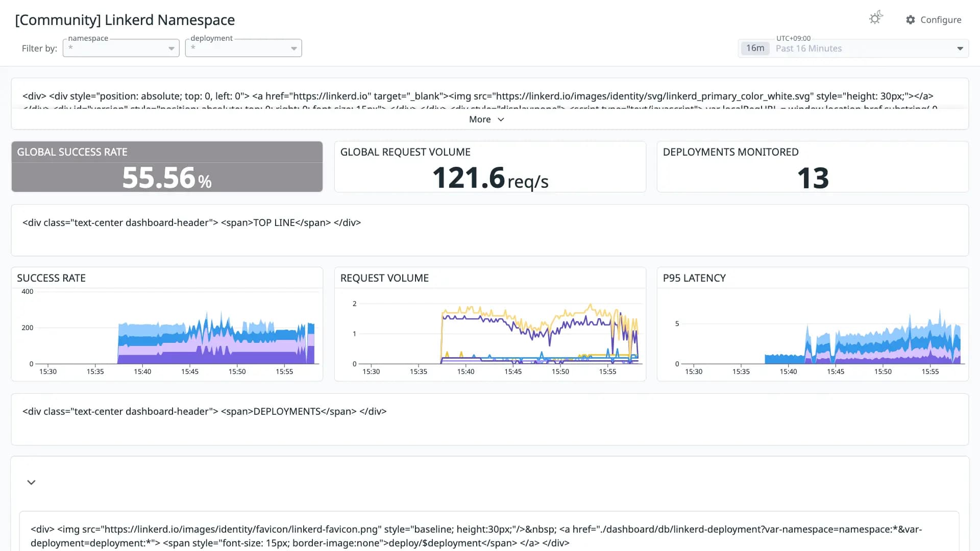
Task: Select the Success Rate graph title
Action: coord(51,278)
